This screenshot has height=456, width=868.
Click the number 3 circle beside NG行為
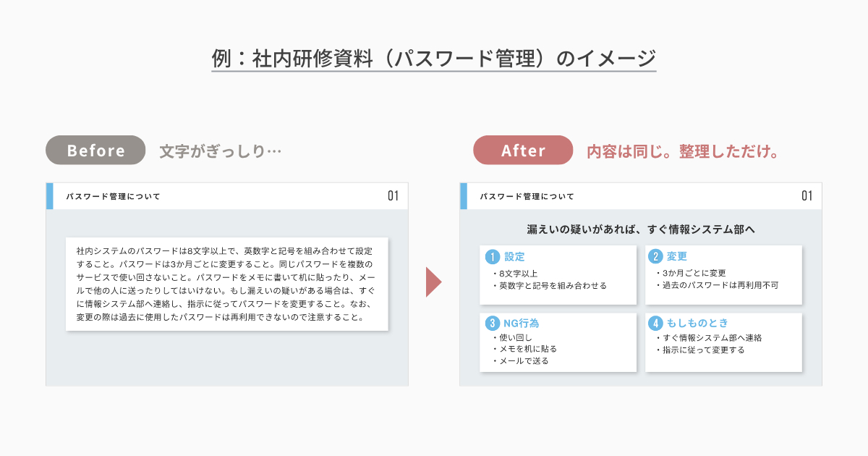pos(493,323)
